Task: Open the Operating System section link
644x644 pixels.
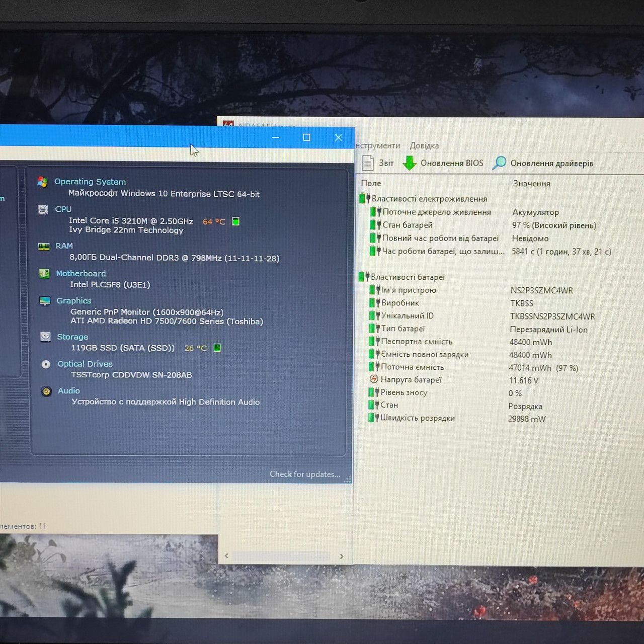Action: tap(90, 182)
